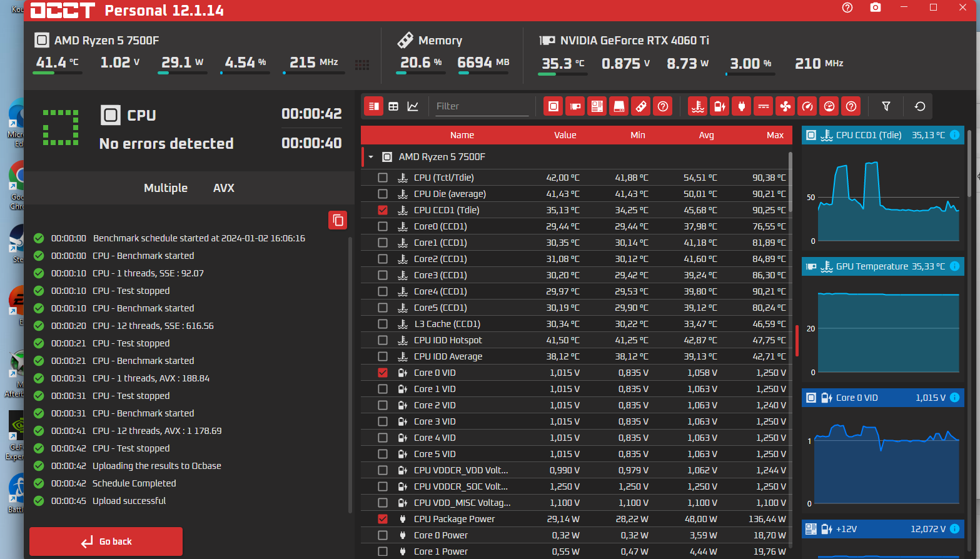Take a screenshot with the camera icon
The width and height of the screenshot is (980, 559).
(876, 8)
